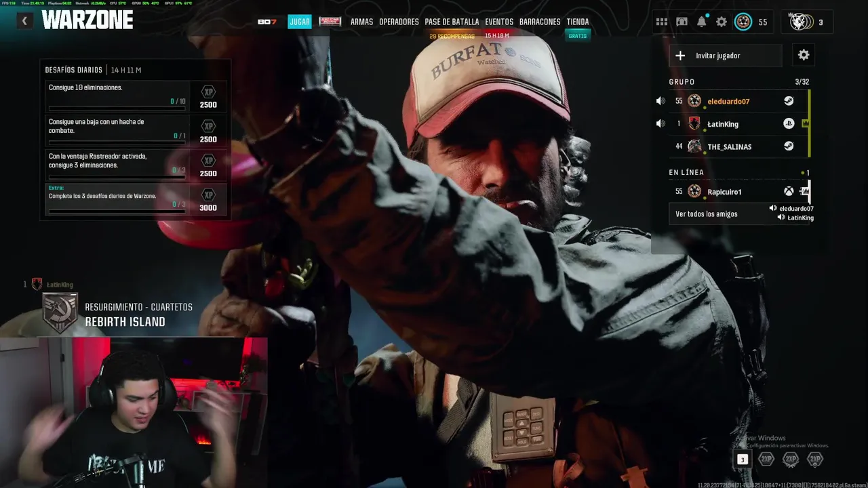Open settings gear in top bar

click(722, 22)
